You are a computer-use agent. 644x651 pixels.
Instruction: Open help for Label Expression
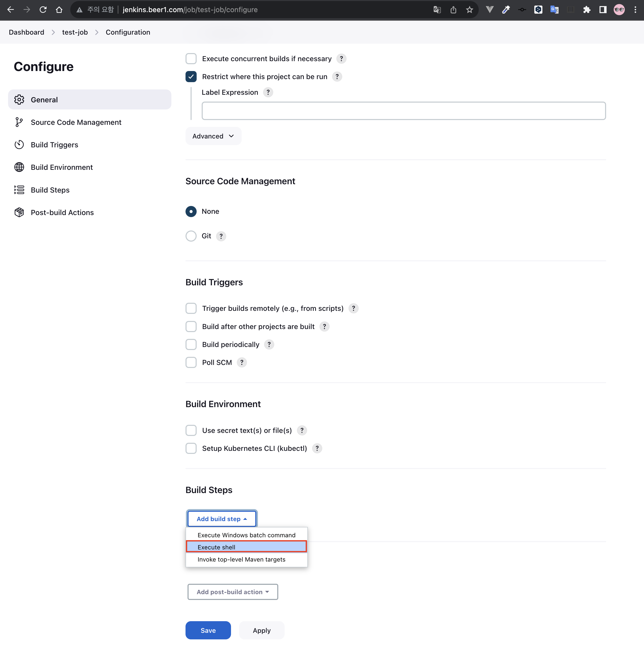point(268,92)
